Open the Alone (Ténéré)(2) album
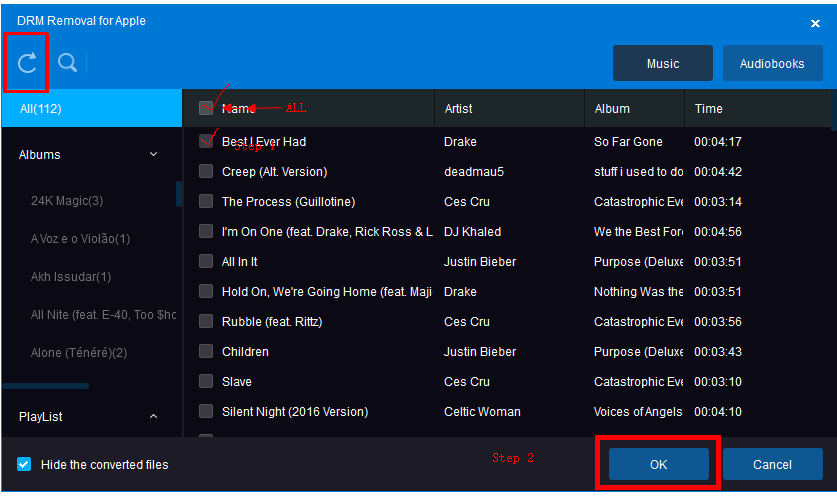The height and width of the screenshot is (496, 837). (79, 353)
